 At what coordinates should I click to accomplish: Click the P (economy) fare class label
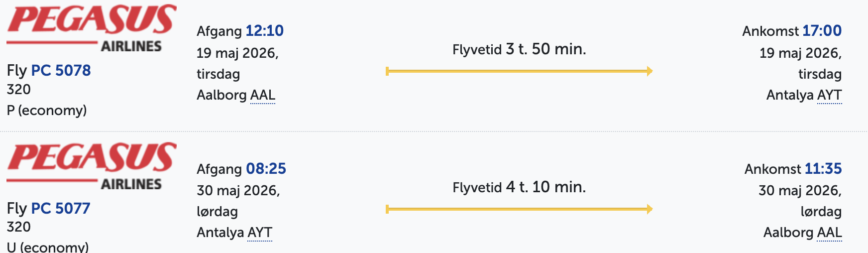point(47,111)
